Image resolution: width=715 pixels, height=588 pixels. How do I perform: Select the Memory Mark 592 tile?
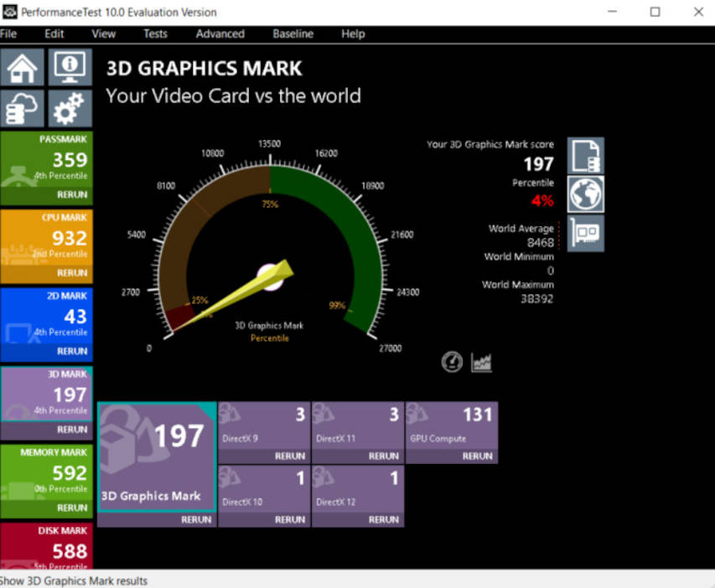tap(46, 472)
